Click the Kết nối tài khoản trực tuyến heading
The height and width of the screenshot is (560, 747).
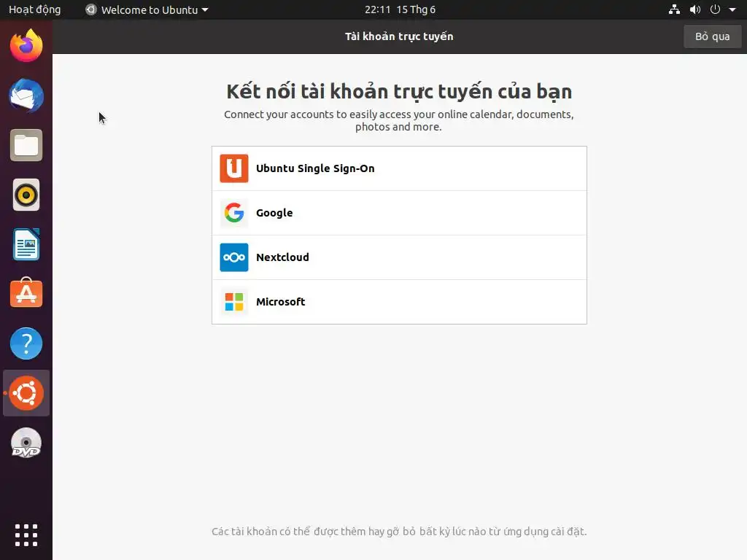[x=399, y=92]
